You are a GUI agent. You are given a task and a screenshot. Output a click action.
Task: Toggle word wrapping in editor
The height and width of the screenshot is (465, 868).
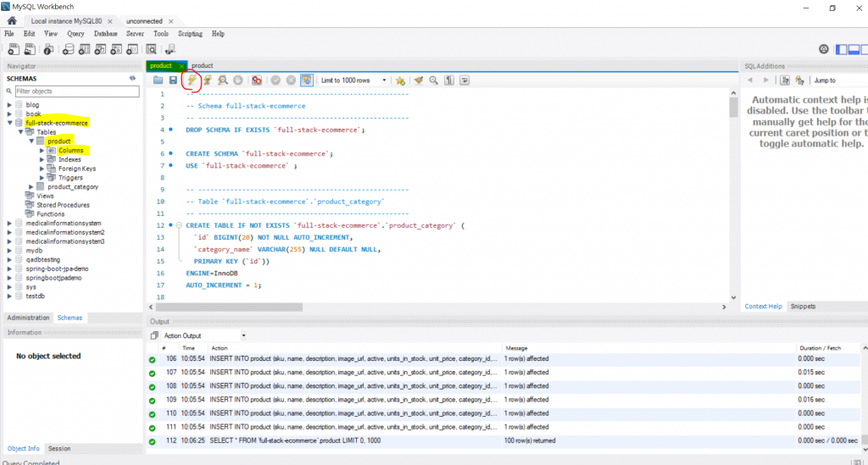465,80
